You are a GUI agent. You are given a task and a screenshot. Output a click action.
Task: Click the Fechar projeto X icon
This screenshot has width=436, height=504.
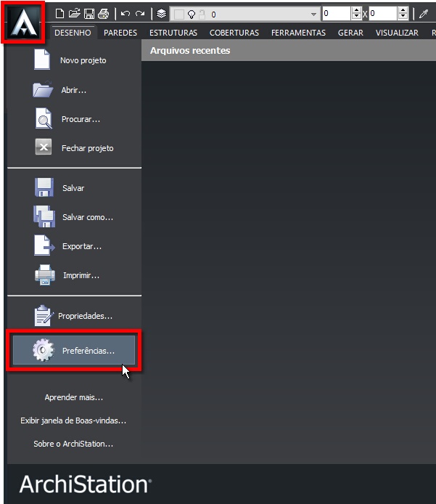click(44, 147)
